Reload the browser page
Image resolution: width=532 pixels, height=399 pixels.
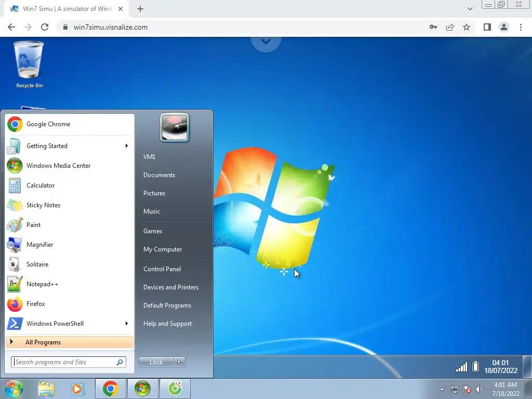45,27
